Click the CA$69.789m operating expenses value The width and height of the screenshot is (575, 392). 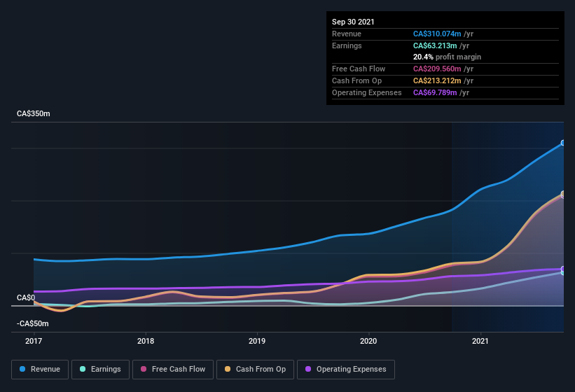click(435, 92)
